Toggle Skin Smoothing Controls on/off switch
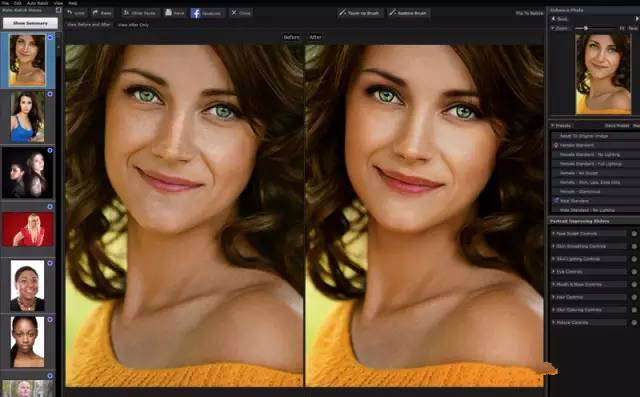The height and width of the screenshot is (397, 640). [x=634, y=246]
